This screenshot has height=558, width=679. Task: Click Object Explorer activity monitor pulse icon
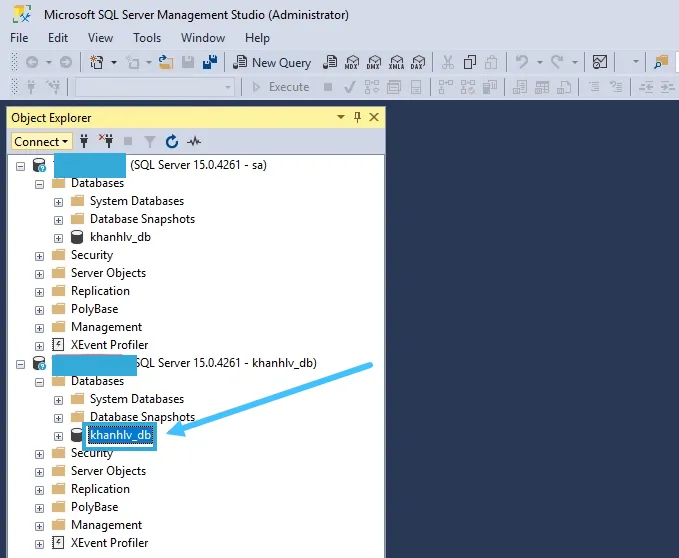coord(194,141)
